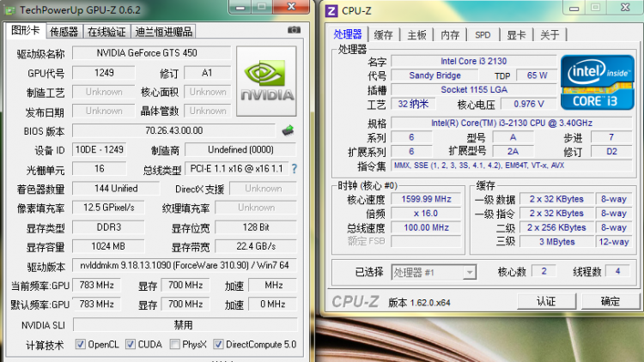Image resolution: width=644 pixels, height=362 pixels.
Task: Click the 144 Unified shaders value
Action: tap(116, 189)
